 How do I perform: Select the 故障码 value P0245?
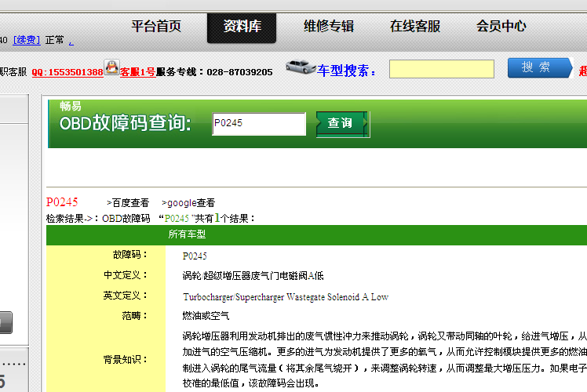195,256
